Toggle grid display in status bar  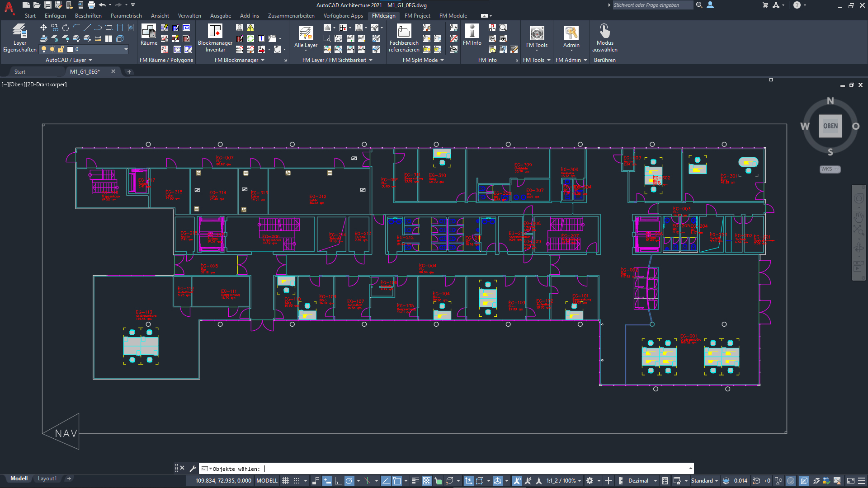[285, 481]
